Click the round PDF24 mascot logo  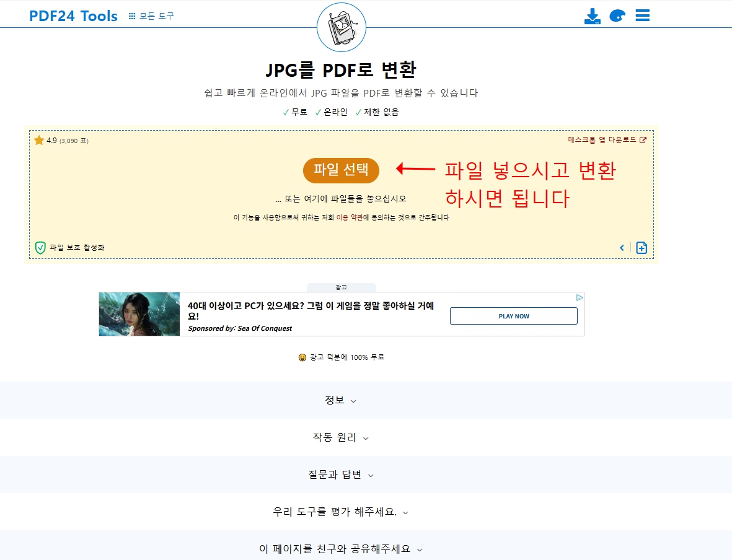point(342,27)
